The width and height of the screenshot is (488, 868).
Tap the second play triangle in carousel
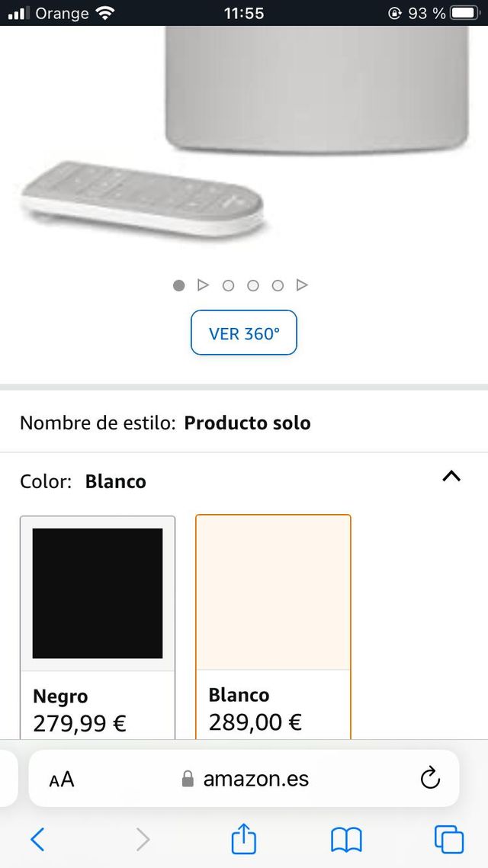tap(302, 285)
